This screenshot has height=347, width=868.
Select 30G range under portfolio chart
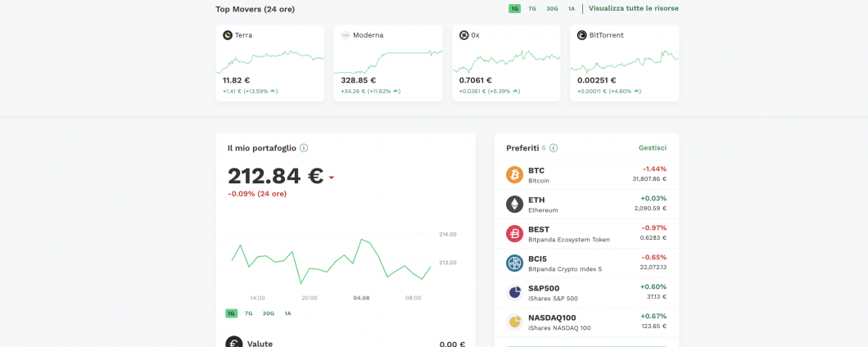click(x=269, y=313)
